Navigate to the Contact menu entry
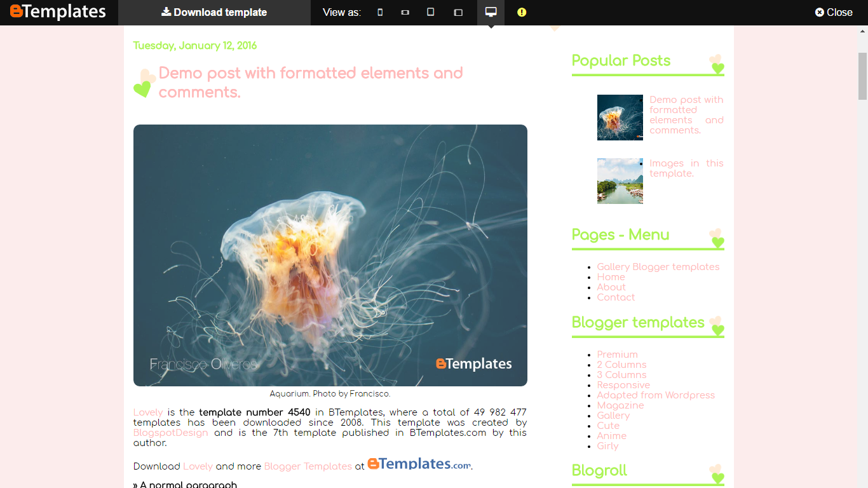 [x=616, y=297]
